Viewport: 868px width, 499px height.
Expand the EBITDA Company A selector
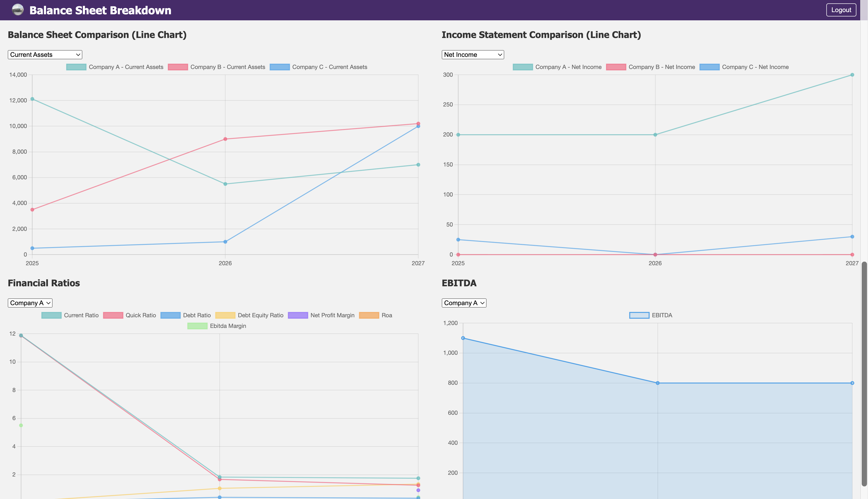[464, 303]
